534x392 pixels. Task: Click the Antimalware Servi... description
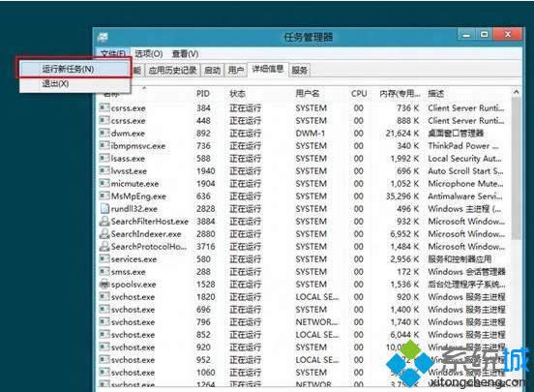pyautogui.click(x=465, y=196)
